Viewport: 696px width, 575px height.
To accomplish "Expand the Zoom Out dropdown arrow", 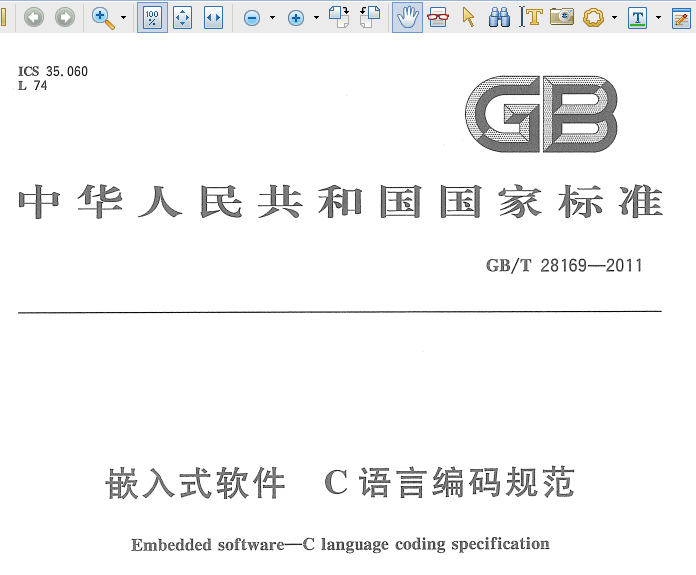I will [x=273, y=18].
